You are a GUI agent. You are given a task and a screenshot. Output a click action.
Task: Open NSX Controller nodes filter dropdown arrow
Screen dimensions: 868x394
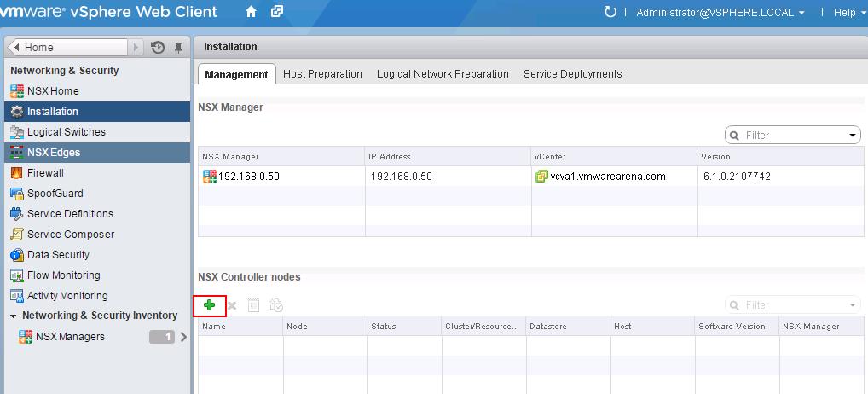[x=853, y=305]
